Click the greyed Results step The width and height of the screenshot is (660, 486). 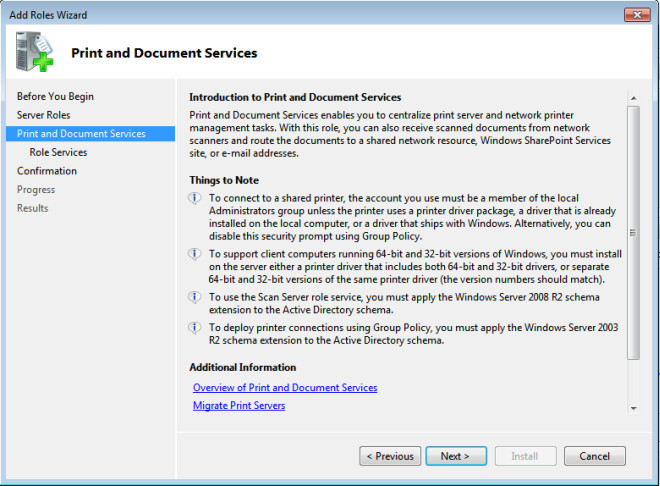pyautogui.click(x=32, y=208)
